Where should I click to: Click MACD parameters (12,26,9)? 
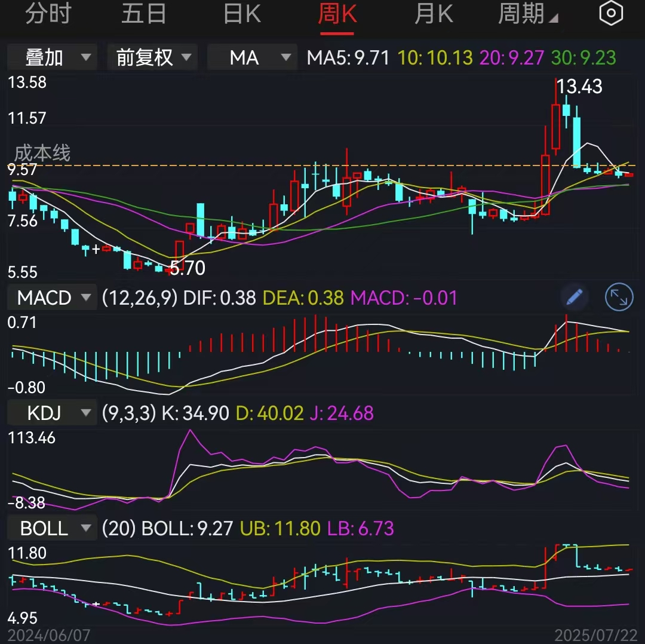[140, 298]
